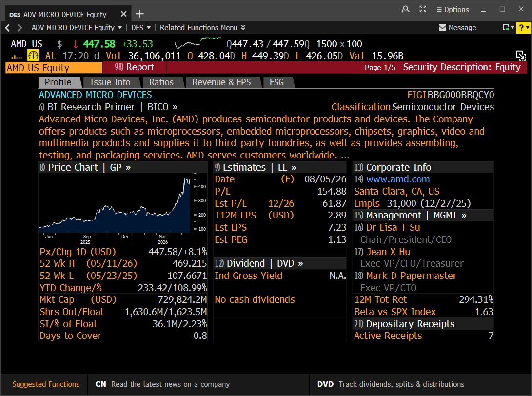The height and width of the screenshot is (396, 532).
Task: Click the pop-out icon beside Val
Action: (520, 55)
